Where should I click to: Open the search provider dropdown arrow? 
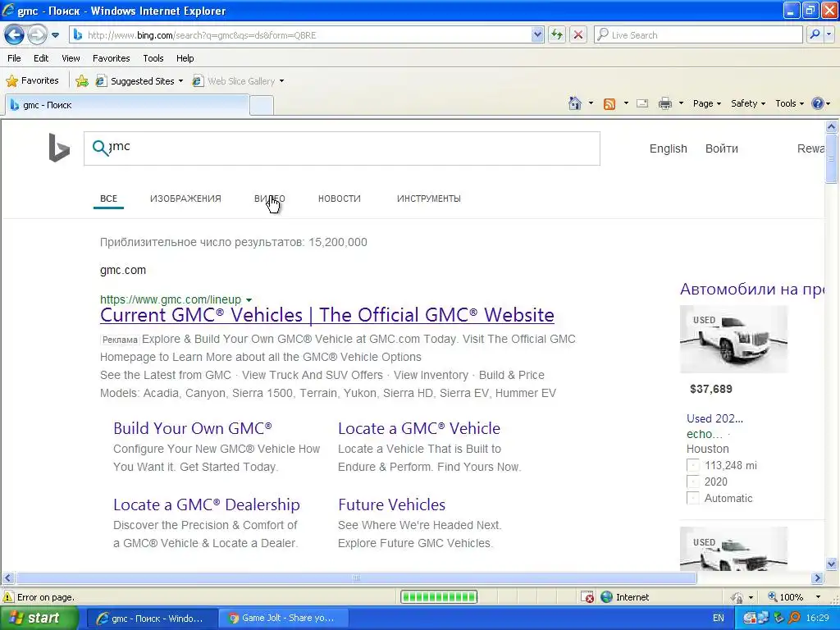(829, 35)
